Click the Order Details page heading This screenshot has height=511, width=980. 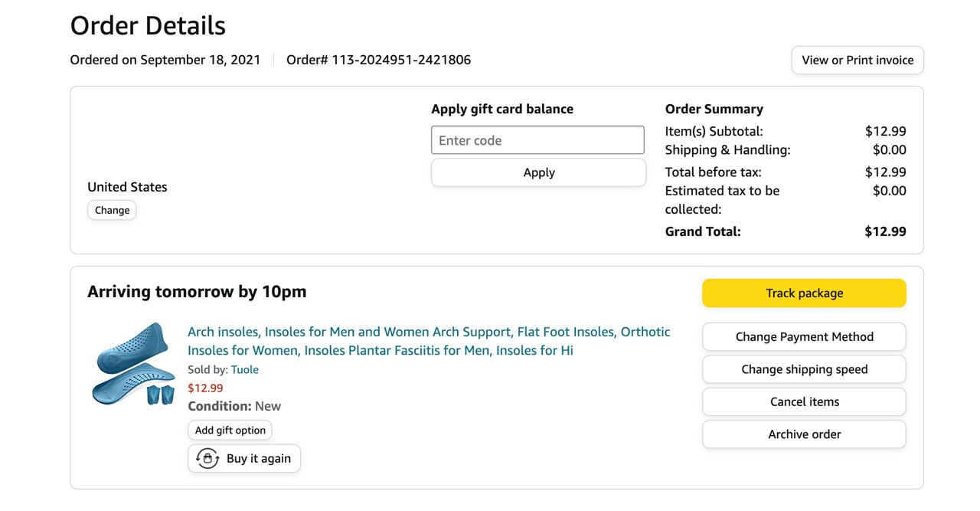pyautogui.click(x=148, y=26)
